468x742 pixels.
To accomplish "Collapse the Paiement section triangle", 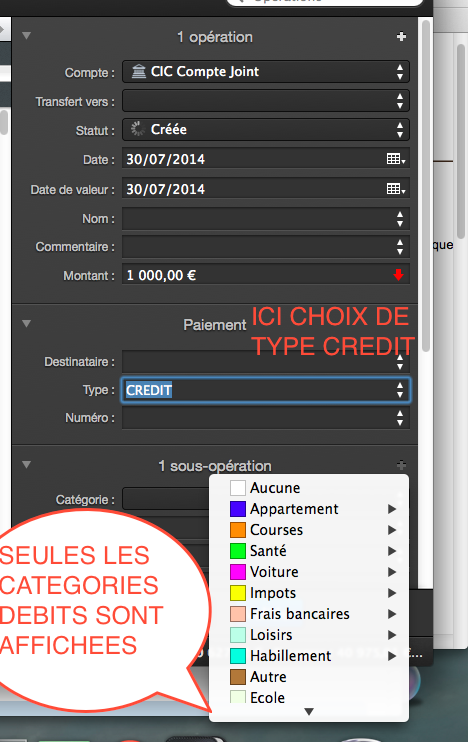I will (26, 324).
